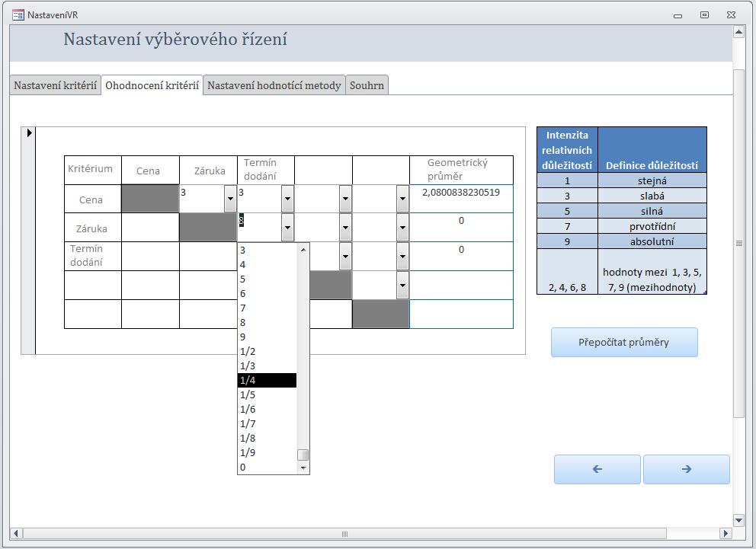Restore the NastaveniVR window size
756x549 pixels.
click(x=704, y=15)
